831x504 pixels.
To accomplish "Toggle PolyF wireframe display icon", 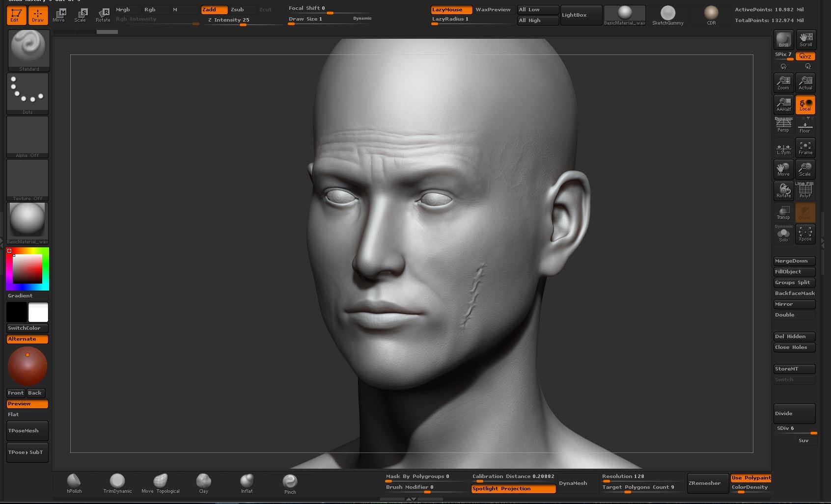I will click(805, 191).
